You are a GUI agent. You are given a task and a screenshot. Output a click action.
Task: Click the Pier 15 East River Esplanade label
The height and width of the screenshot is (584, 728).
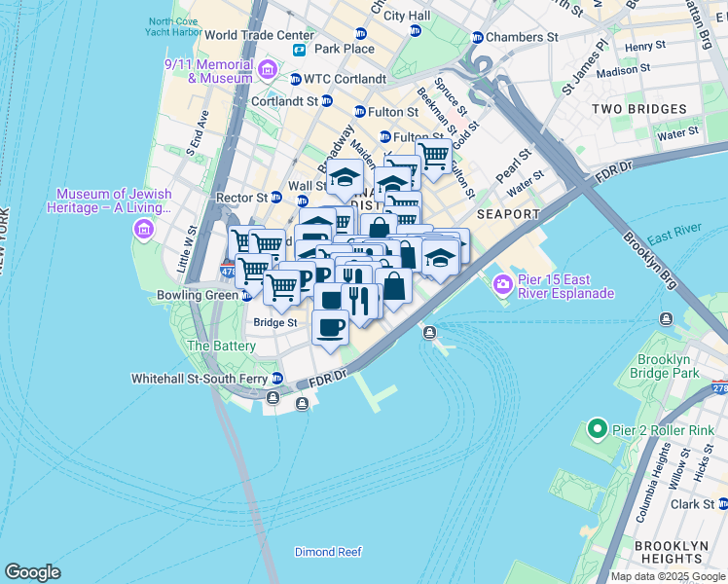tap(565, 286)
